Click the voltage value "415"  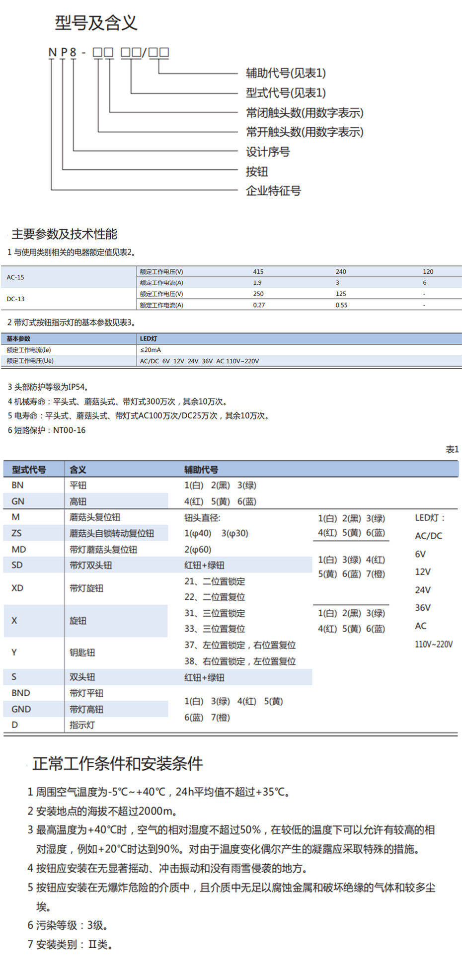[258, 272]
